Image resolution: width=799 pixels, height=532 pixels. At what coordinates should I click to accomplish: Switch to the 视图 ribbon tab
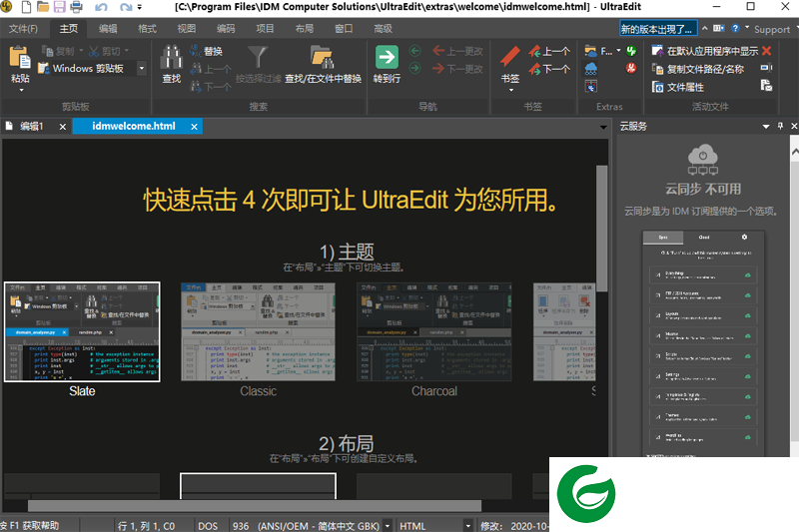coord(186,29)
